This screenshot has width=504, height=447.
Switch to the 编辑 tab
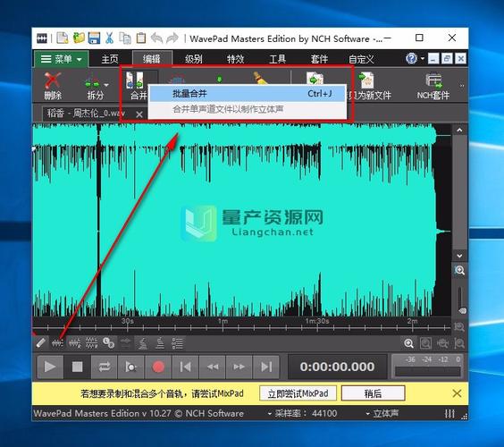152,59
